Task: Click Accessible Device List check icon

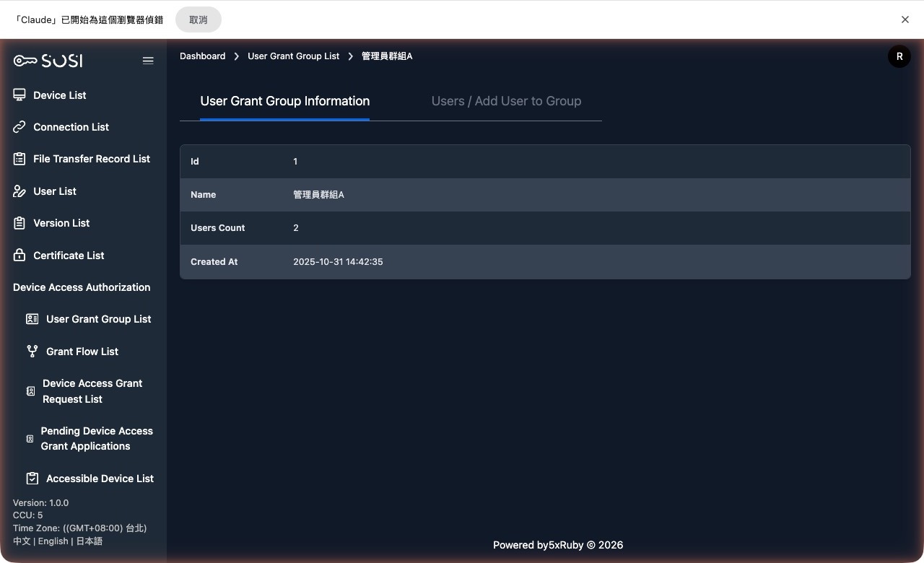Action: click(x=32, y=479)
